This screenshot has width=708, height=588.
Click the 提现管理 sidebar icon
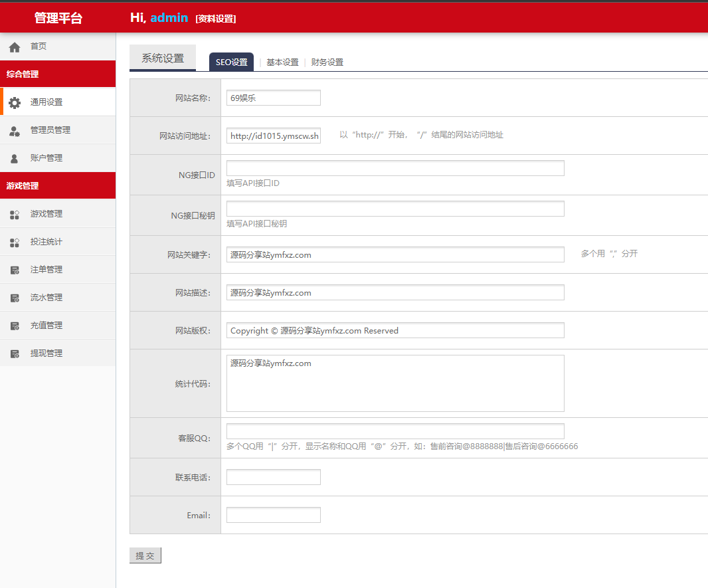[15, 354]
